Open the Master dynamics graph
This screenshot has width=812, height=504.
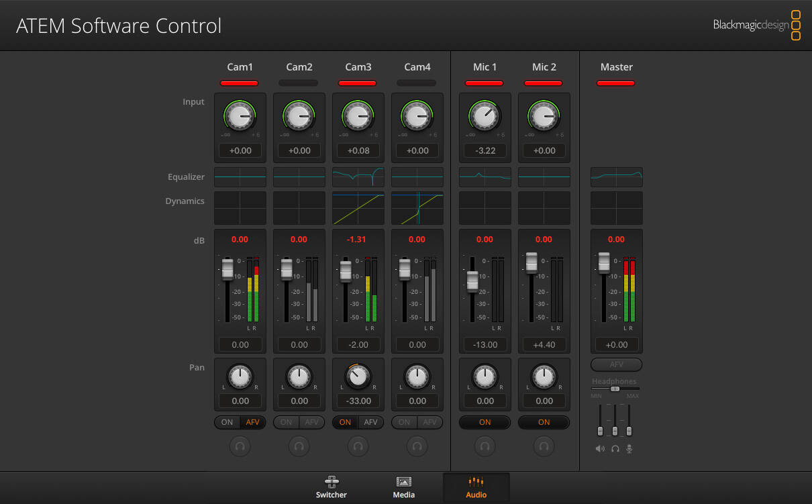[x=617, y=208]
